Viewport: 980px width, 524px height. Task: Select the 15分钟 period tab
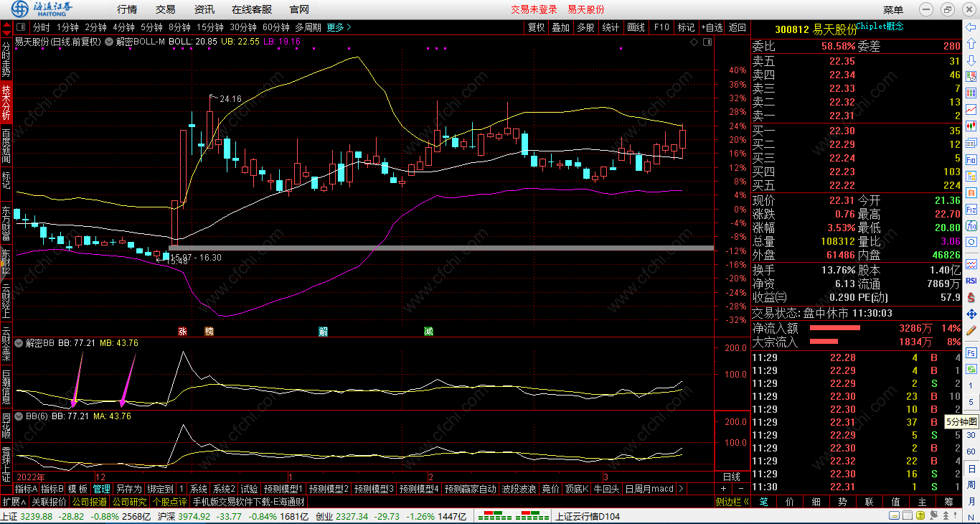click(x=210, y=27)
